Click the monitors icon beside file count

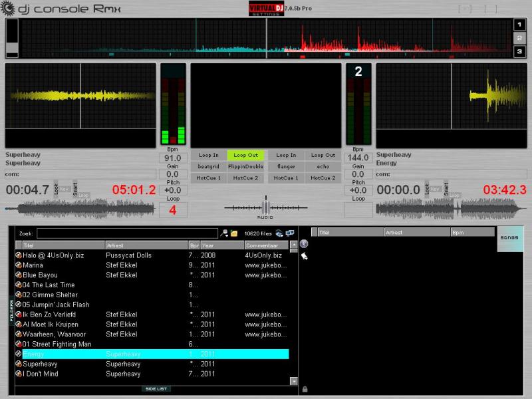290,233
